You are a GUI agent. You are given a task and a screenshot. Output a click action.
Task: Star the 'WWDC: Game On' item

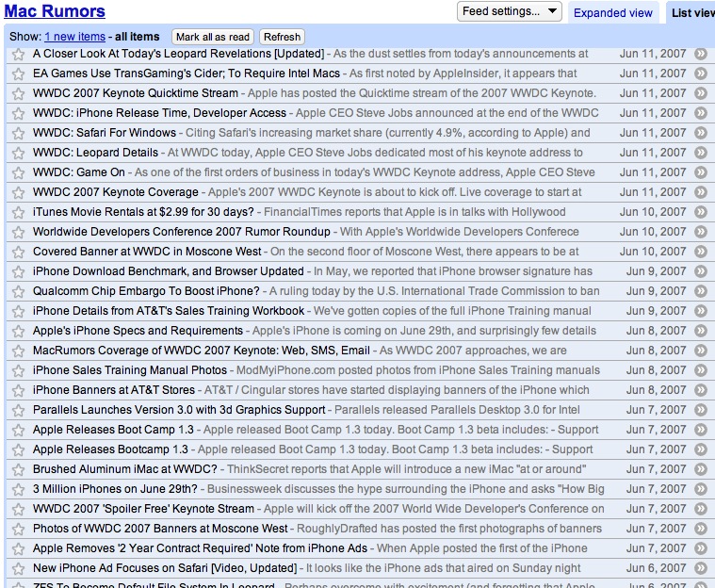tap(18, 172)
